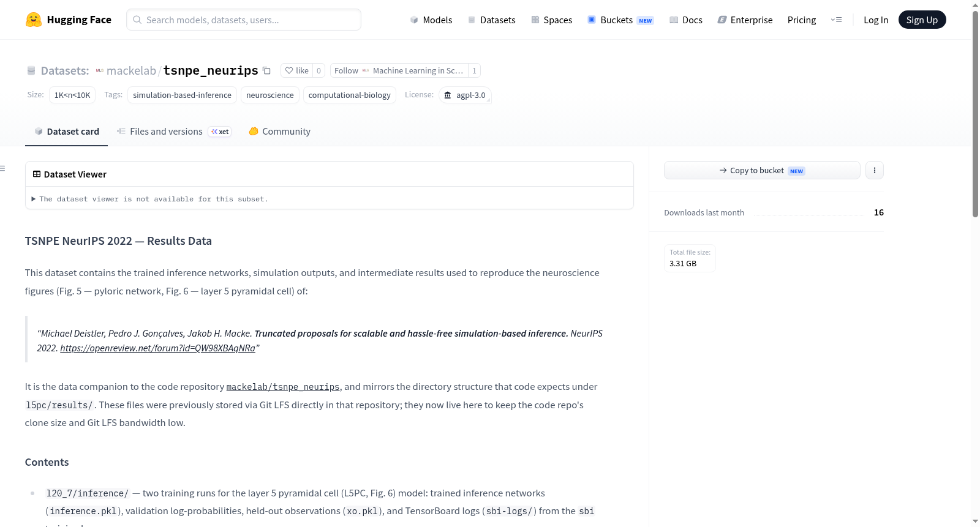Open the openreview.net forum link
980x527 pixels.
[x=157, y=348]
